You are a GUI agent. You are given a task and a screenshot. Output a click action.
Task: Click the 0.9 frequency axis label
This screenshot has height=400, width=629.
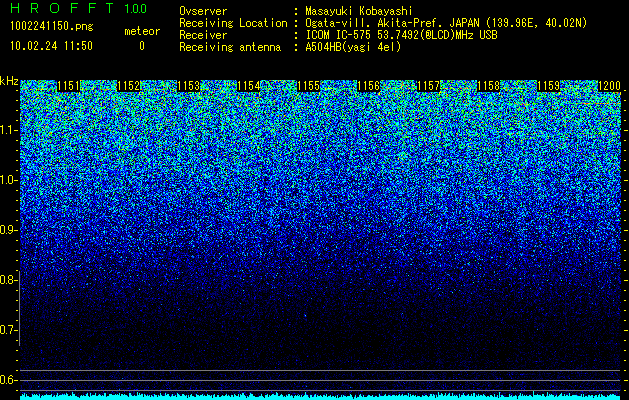8,230
